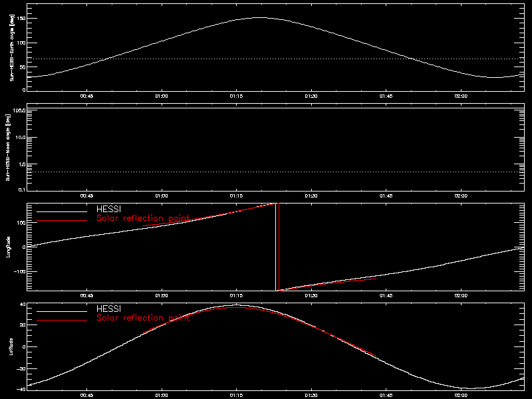This screenshot has width=532, height=399.
Task: Click 01:15 time label under Latitude plot
Action: pos(236,396)
